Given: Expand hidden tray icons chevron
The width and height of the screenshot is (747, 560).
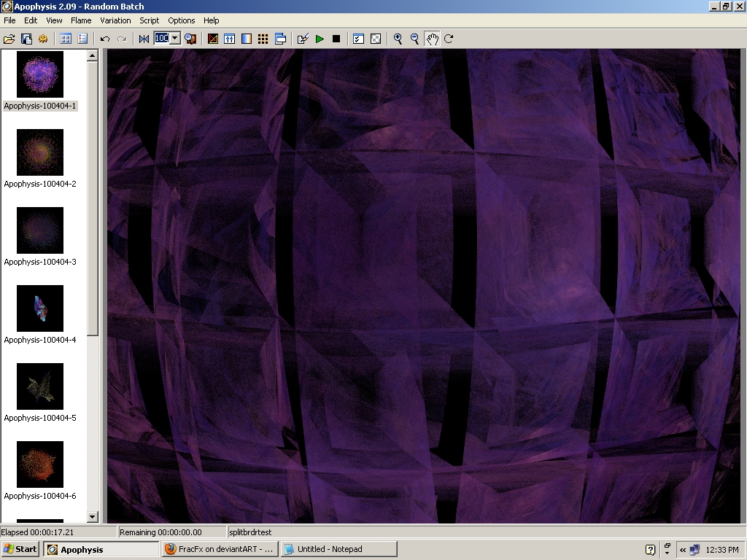Looking at the screenshot, I should 682,550.
